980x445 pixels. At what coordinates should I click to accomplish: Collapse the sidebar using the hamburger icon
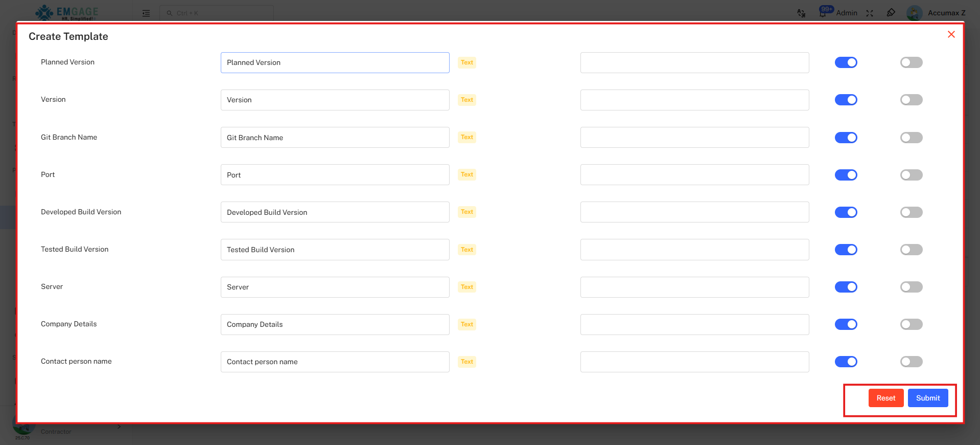click(146, 13)
